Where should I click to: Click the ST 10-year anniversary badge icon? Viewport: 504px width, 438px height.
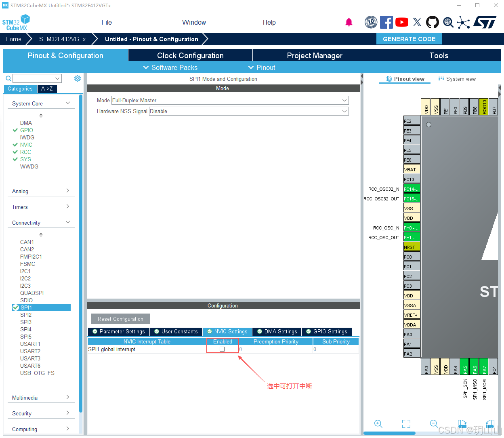pos(371,22)
